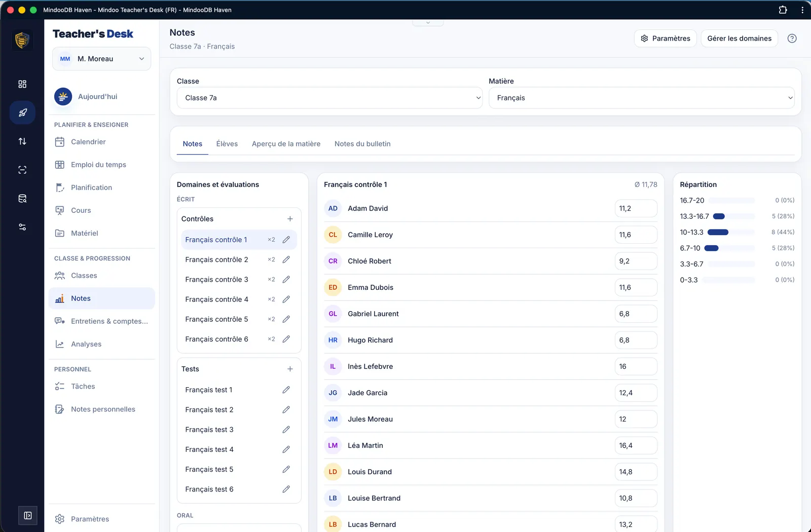Open Entretiens & comptes in sidebar
The height and width of the screenshot is (532, 811).
tap(101, 321)
